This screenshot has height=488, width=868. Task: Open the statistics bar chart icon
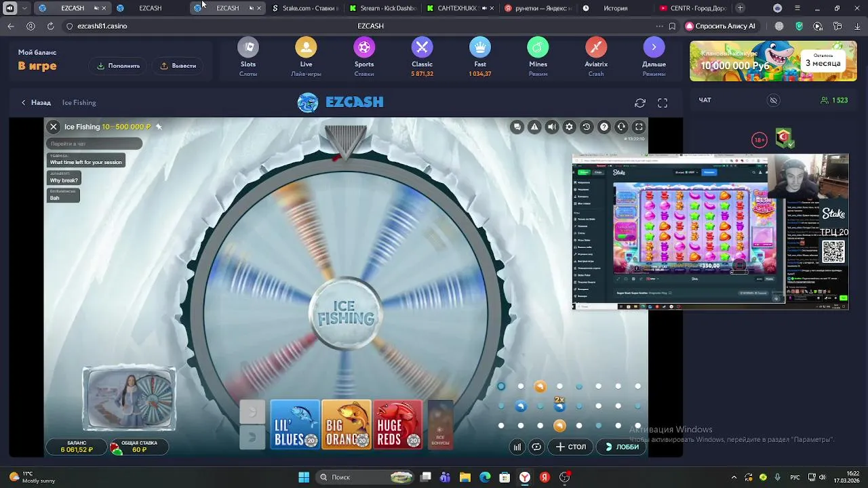click(x=517, y=447)
